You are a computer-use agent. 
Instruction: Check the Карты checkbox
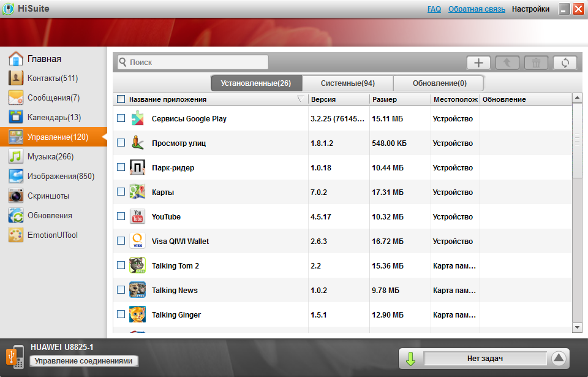point(121,191)
